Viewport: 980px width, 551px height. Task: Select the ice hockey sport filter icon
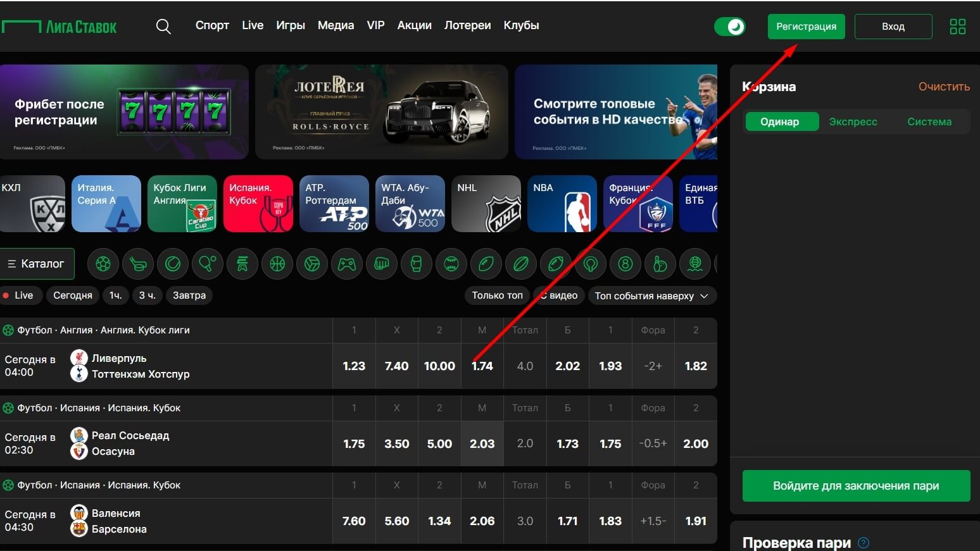coord(138,264)
